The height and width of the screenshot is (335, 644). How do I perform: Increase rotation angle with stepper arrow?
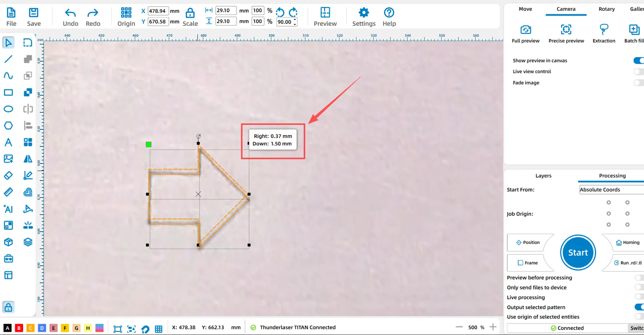click(x=295, y=20)
